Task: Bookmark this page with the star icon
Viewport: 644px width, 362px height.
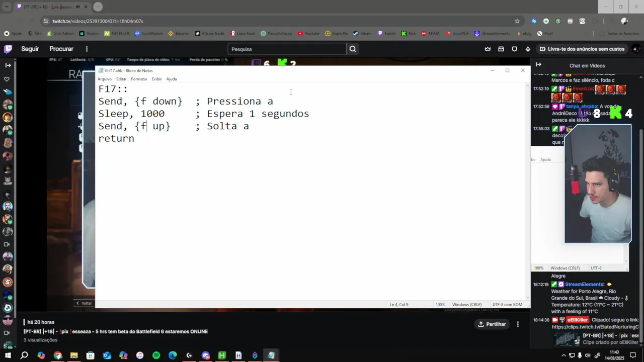Action: (x=517, y=21)
